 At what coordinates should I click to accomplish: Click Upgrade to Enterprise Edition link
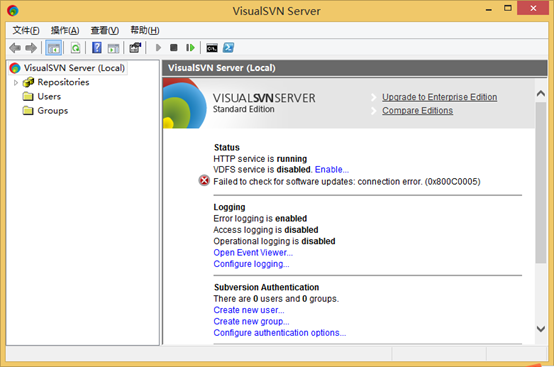[440, 97]
